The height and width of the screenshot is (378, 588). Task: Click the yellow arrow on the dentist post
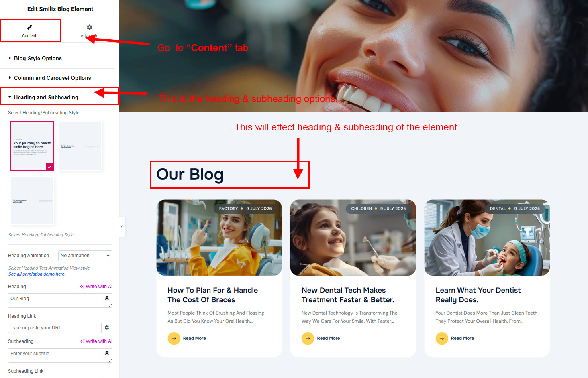(x=442, y=338)
